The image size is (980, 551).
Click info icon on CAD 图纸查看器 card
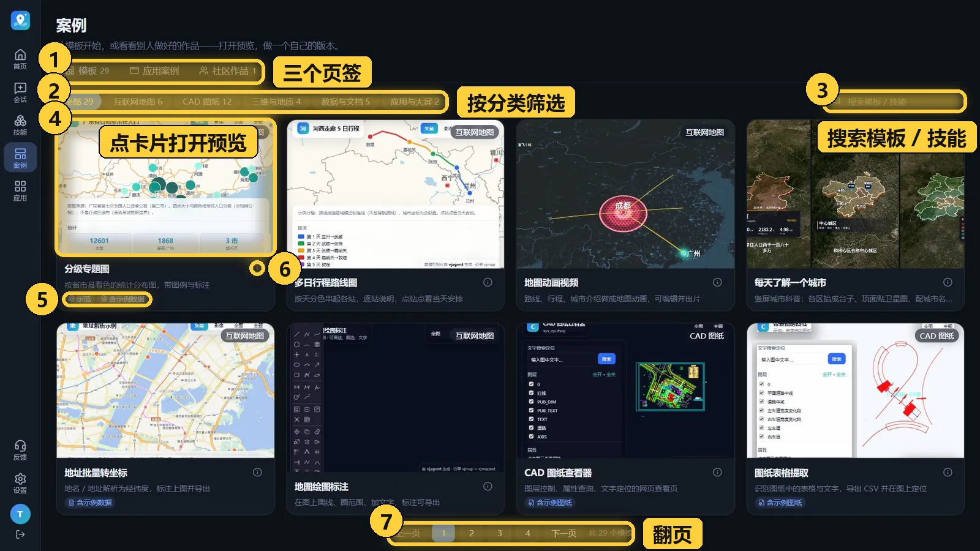click(x=717, y=473)
